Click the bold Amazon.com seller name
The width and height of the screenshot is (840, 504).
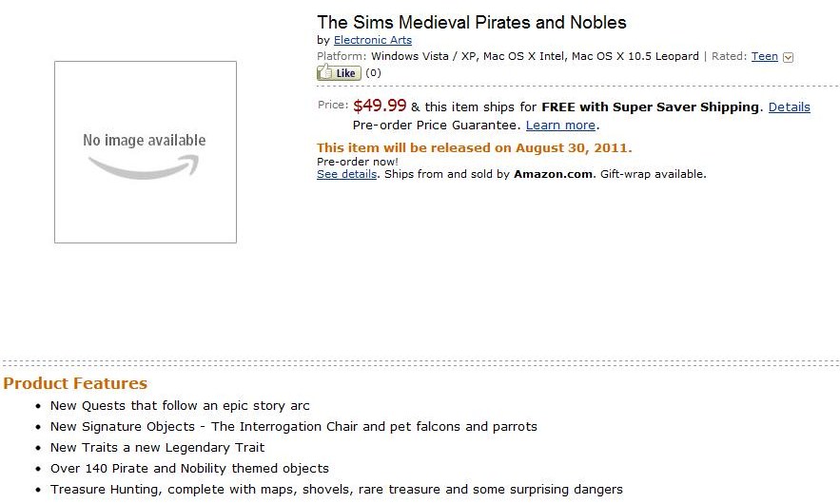point(554,174)
